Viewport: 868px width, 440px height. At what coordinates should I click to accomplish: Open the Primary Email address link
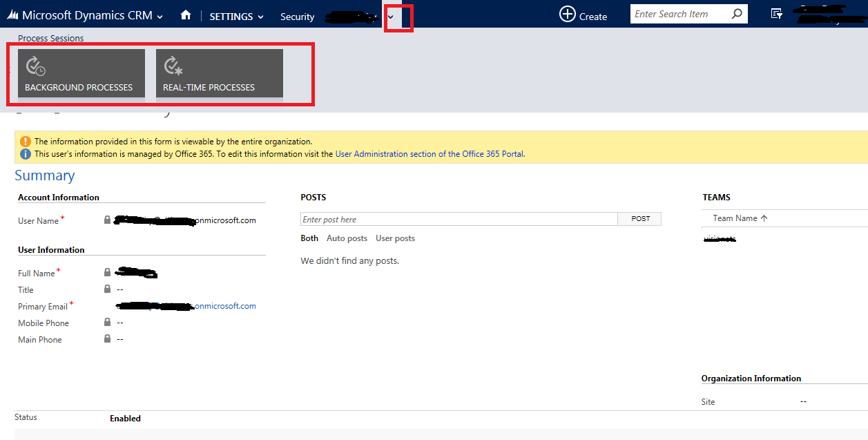[186, 306]
